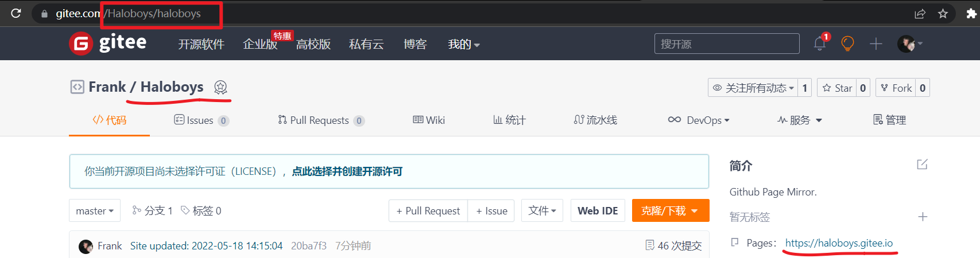This screenshot has width=980, height=258.
Task: Click the 暂无标签 text
Action: point(749,217)
